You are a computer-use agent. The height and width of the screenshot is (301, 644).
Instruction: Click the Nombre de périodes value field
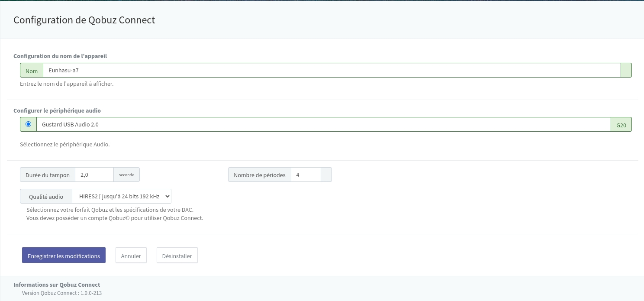306,175
